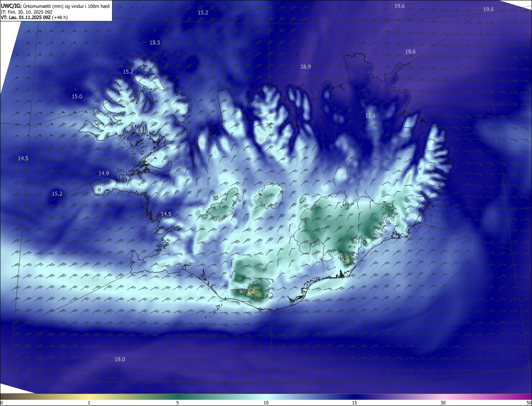Viewport: 532px width, 406px height.
Task: Click the 1 tick on the color scale
Action: [89, 403]
